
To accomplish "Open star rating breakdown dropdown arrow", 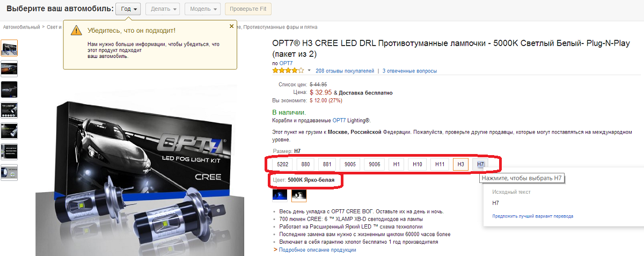I will tap(309, 70).
